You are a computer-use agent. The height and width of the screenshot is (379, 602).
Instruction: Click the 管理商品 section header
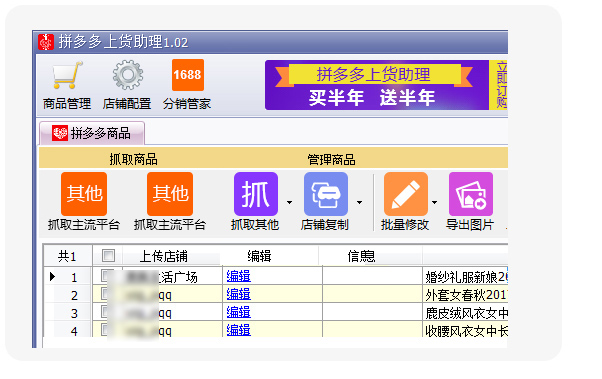[x=331, y=159]
